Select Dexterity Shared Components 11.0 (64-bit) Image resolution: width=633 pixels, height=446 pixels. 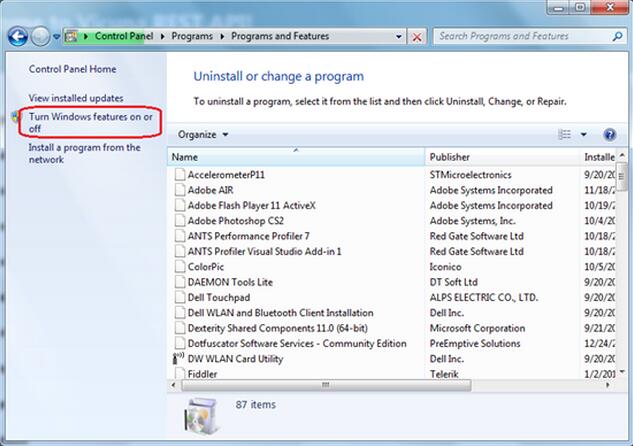tap(277, 328)
